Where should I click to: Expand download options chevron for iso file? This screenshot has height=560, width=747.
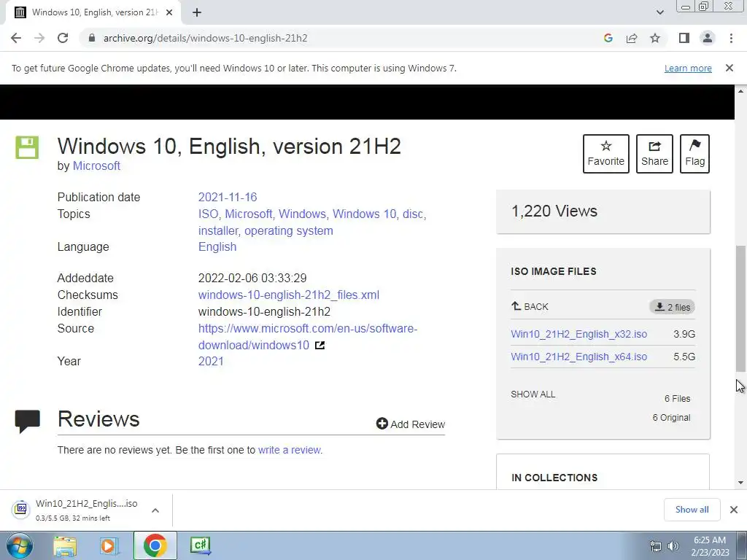(x=155, y=510)
